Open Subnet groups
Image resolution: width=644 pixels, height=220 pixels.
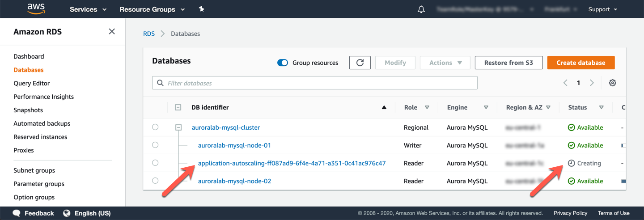point(34,170)
